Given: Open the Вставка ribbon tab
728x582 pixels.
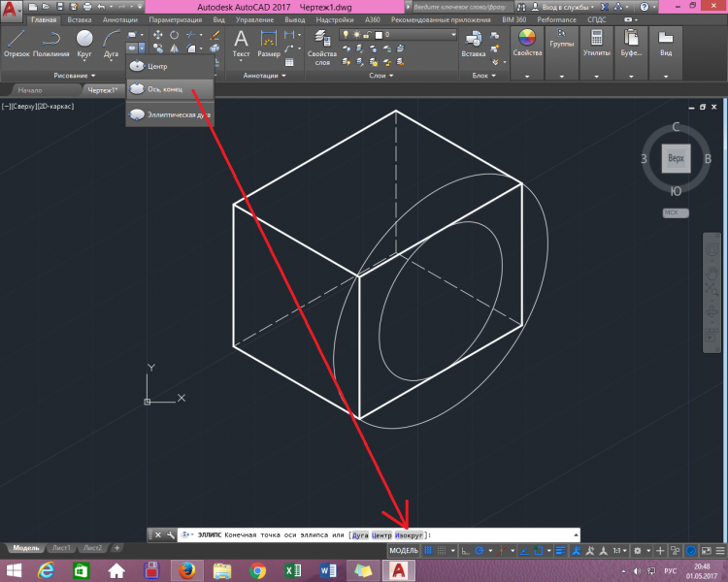Looking at the screenshot, I should [x=79, y=20].
